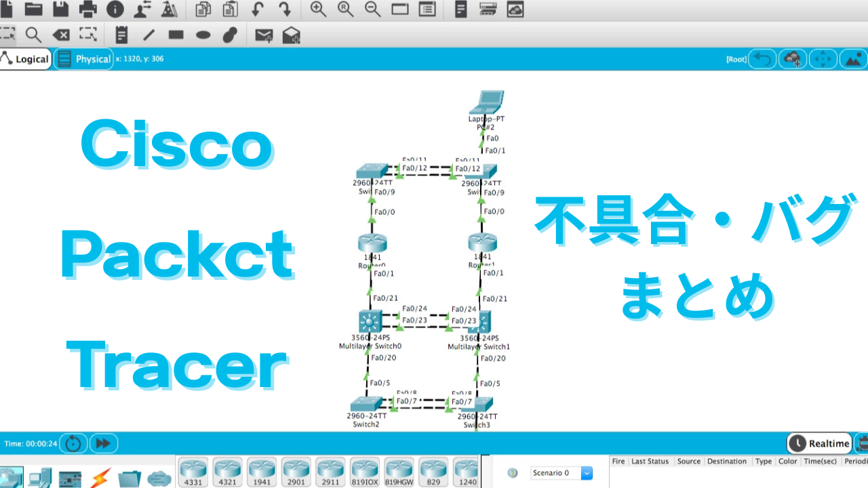Pick the 2901 router model

pos(296,472)
